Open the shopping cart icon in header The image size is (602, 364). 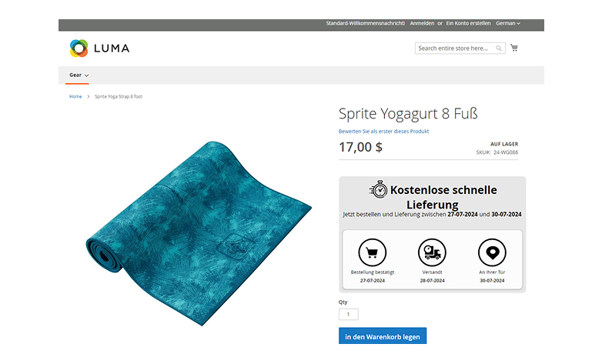point(514,48)
